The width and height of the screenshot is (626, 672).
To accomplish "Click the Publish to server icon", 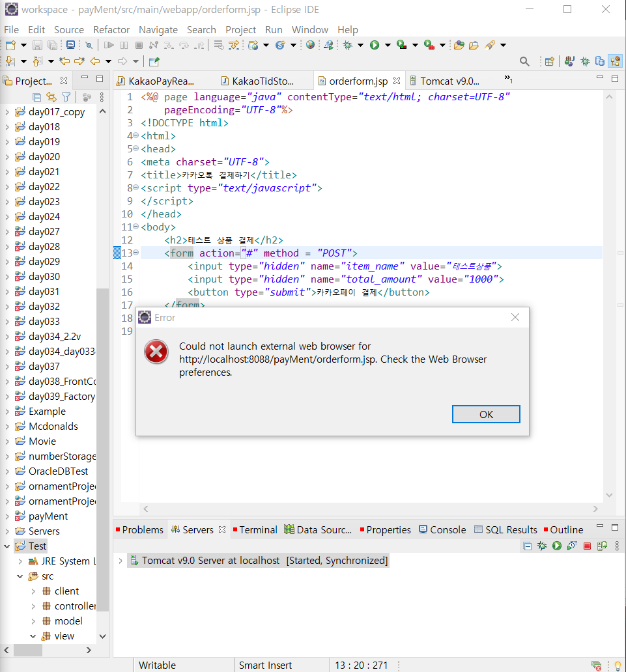I will [x=602, y=546].
